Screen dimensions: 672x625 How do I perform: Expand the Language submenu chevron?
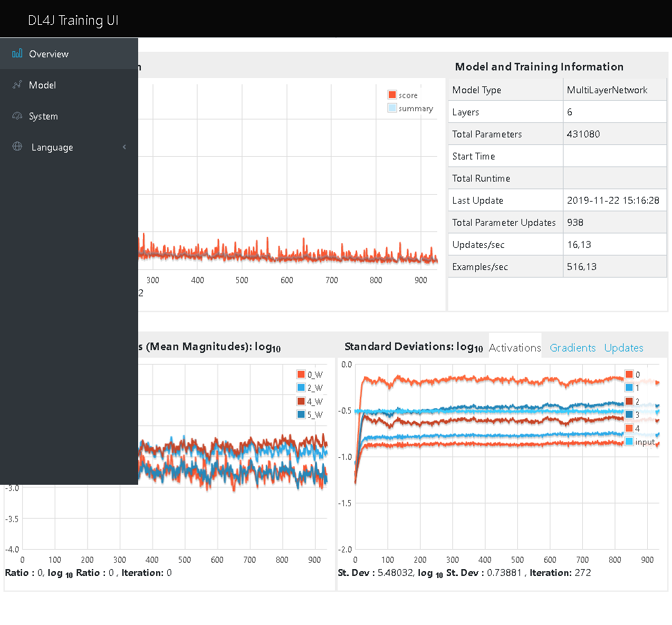click(124, 147)
